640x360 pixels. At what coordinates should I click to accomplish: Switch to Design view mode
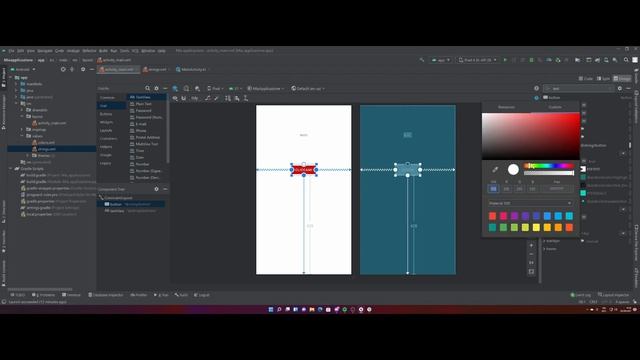(x=622, y=78)
